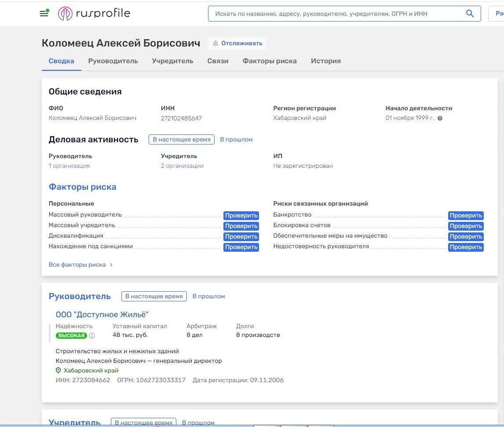Click info icon beside start date
Image resolution: width=504 pixels, height=427 pixels.
coord(440,118)
